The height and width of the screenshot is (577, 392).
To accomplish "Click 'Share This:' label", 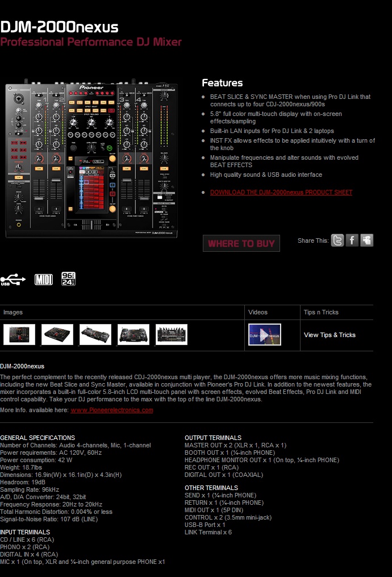I will click(x=313, y=240).
